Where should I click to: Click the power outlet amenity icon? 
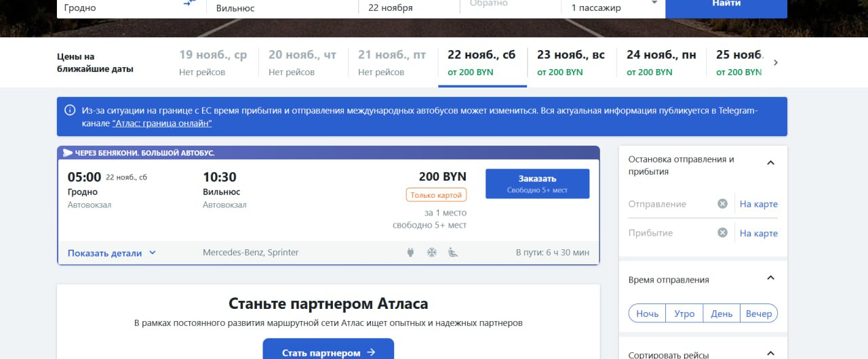click(x=410, y=253)
